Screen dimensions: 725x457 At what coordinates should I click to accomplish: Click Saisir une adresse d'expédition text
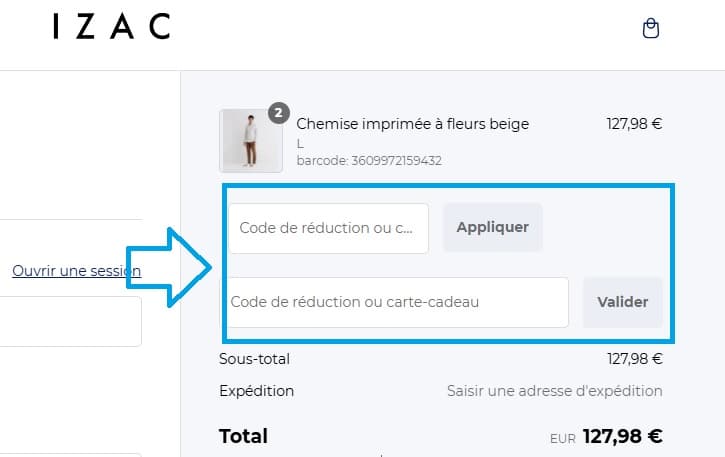coord(554,391)
